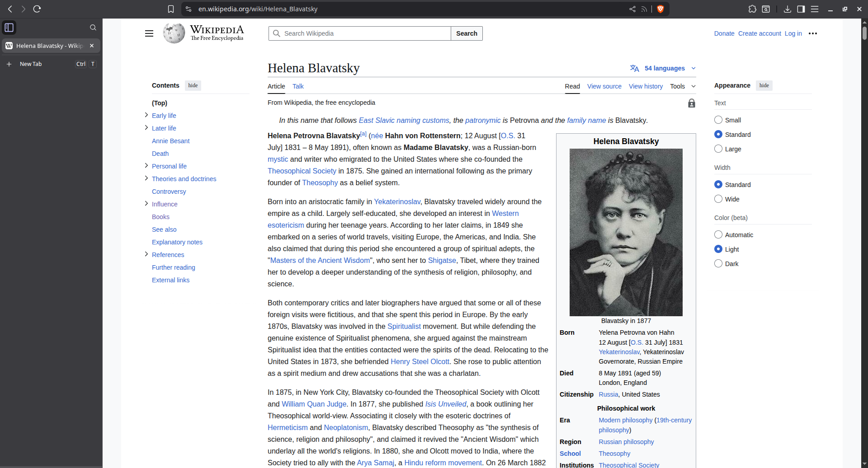Toggle the browser sidebar panel icon
This screenshot has height=468, width=868.
pos(801,9)
